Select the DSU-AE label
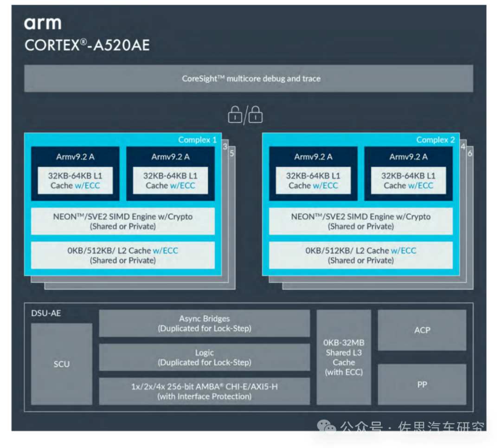This screenshot has height=448, width=501. (x=46, y=313)
